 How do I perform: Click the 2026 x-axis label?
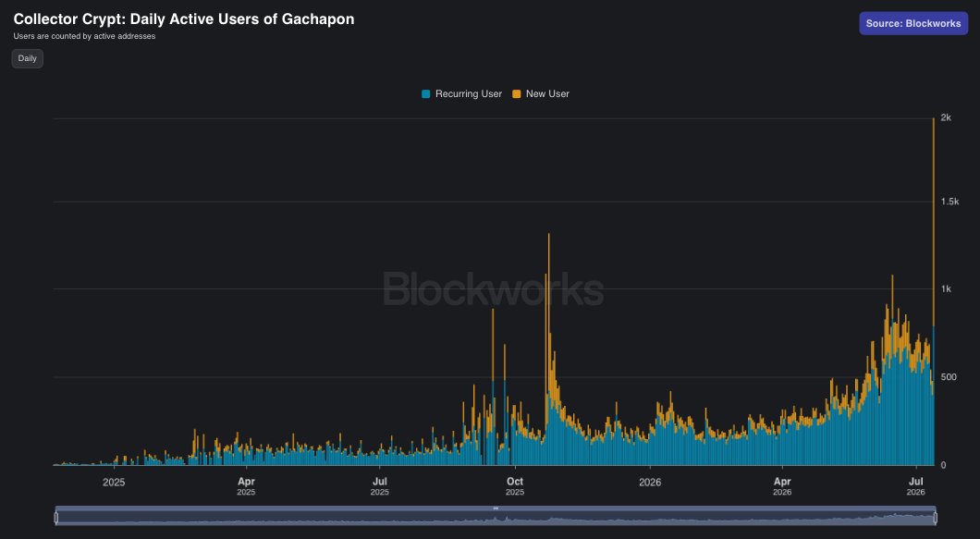[650, 482]
